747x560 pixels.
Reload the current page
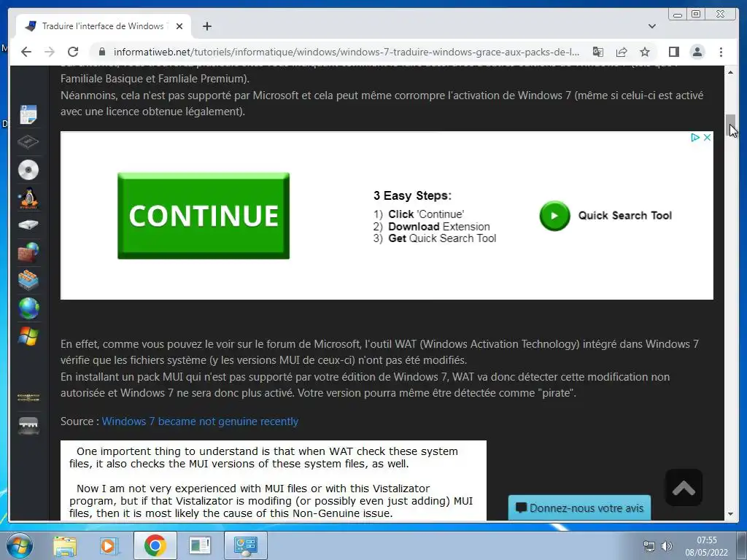[x=73, y=52]
